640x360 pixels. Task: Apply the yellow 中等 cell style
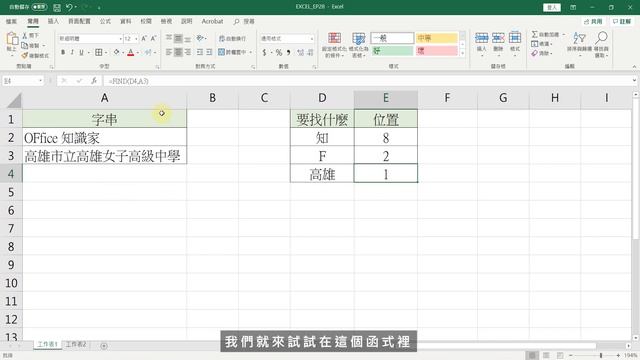tap(436, 38)
